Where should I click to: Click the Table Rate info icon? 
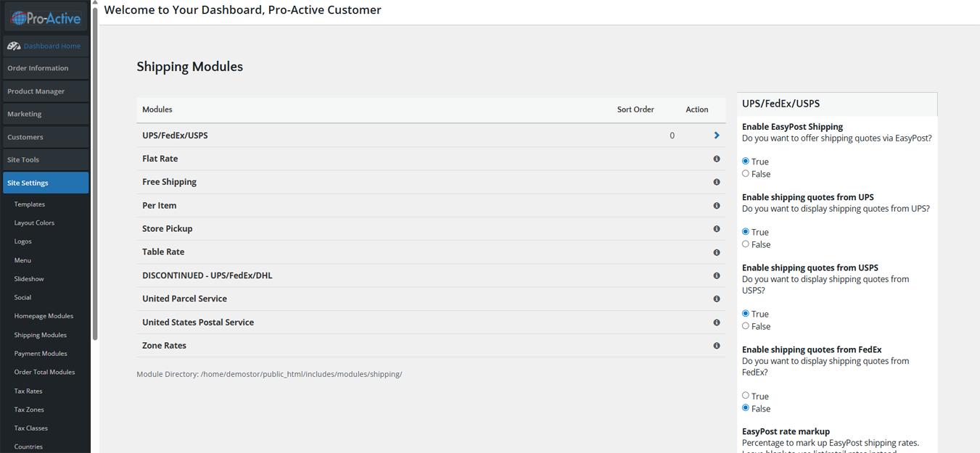(717, 252)
